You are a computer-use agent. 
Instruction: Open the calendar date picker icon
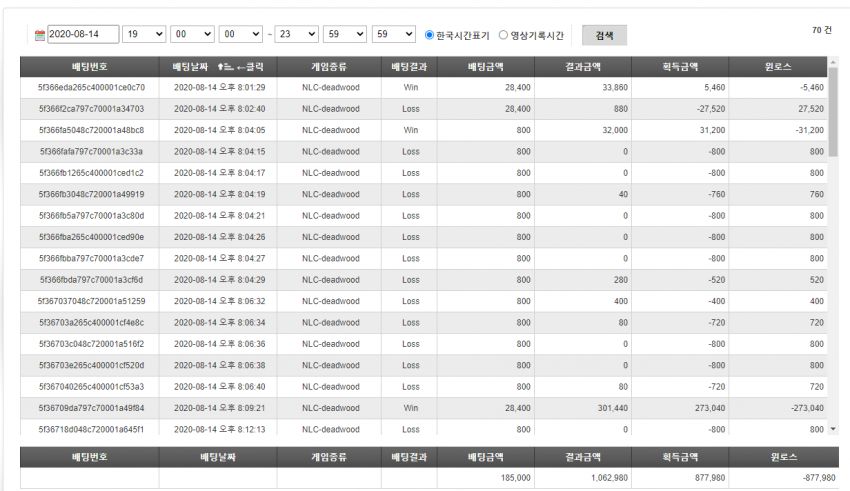(40, 35)
